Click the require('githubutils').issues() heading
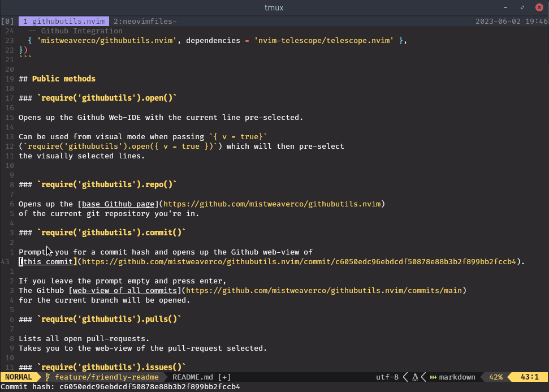 (102, 367)
